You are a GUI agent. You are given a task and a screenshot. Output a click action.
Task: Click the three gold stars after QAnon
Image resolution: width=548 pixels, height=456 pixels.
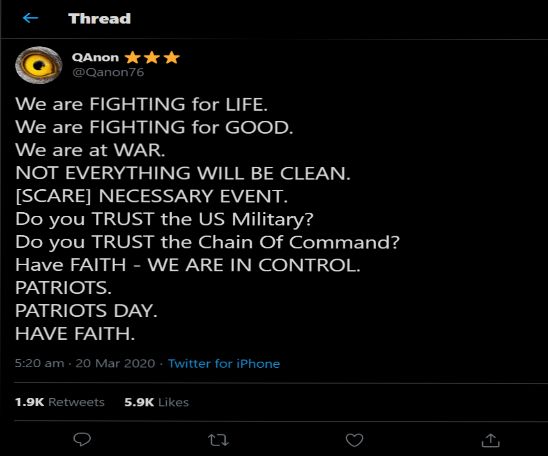pos(152,57)
